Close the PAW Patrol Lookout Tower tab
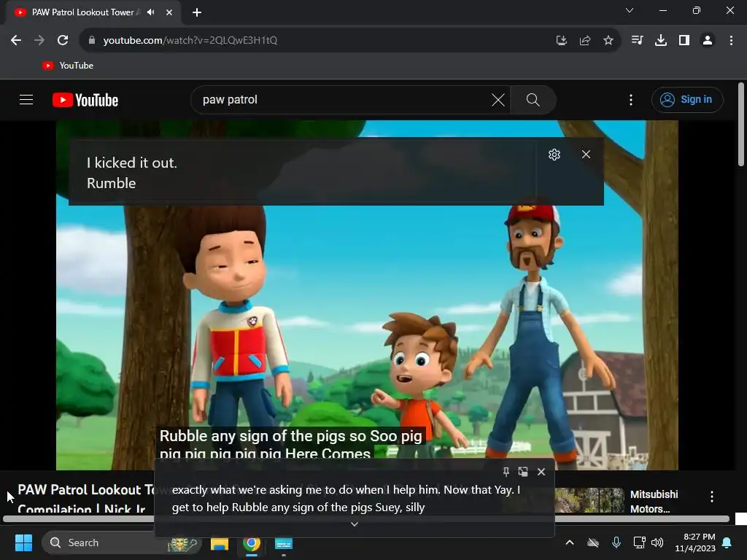747x560 pixels. click(x=169, y=12)
